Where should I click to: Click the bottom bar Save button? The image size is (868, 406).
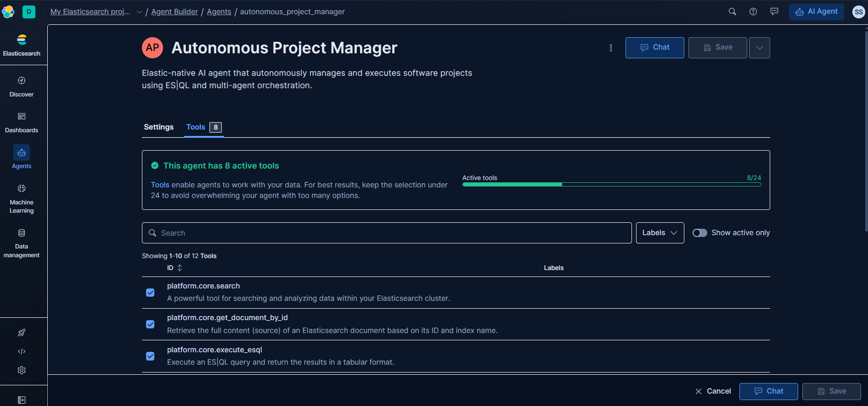(x=832, y=391)
